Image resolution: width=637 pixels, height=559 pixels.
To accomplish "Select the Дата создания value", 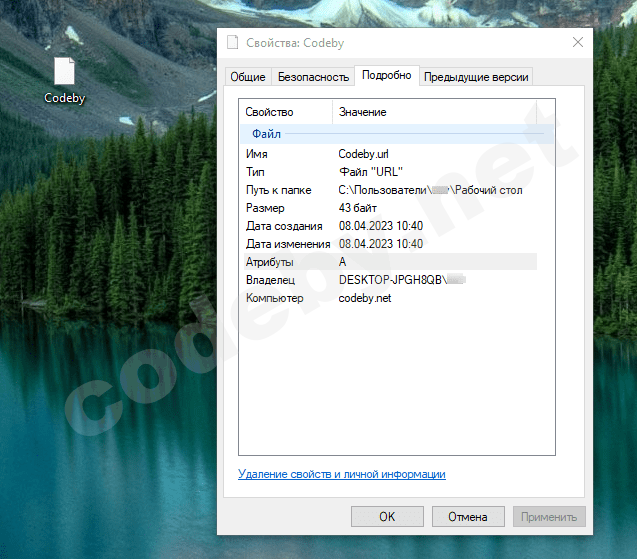I will click(x=381, y=226).
